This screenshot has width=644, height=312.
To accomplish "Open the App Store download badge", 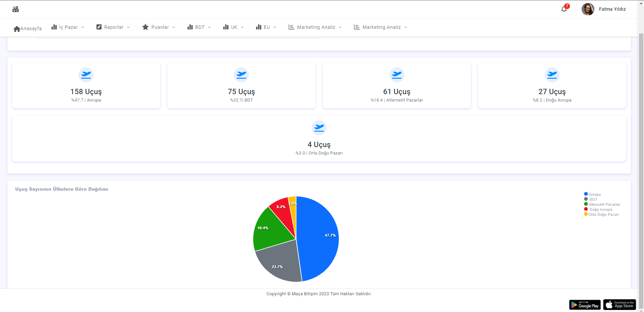I will [619, 305].
